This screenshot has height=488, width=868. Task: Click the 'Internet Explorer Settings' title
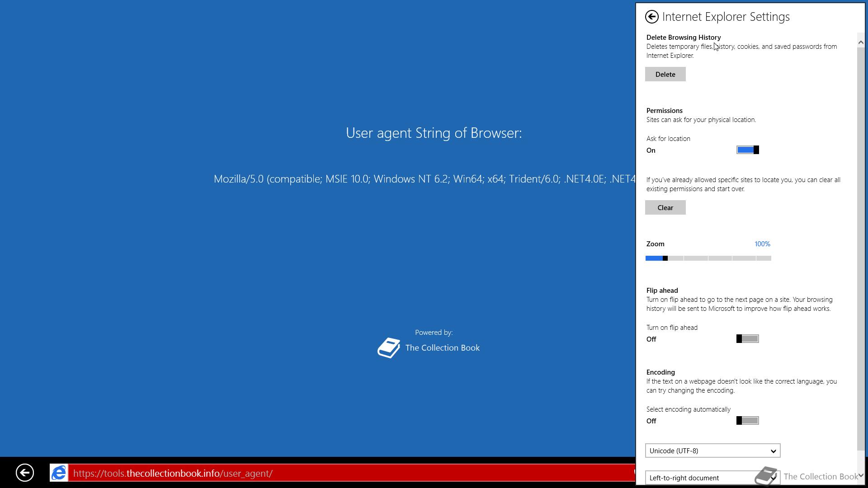(726, 17)
